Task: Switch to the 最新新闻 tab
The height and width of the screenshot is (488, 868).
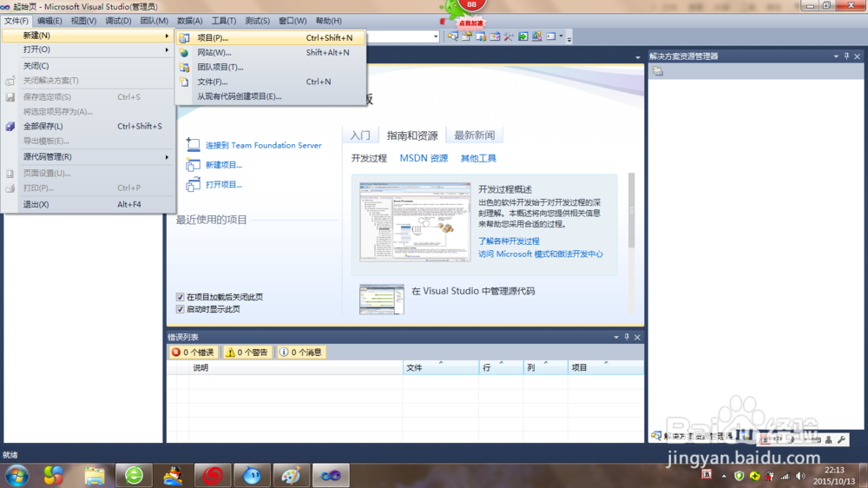Action: [x=475, y=135]
